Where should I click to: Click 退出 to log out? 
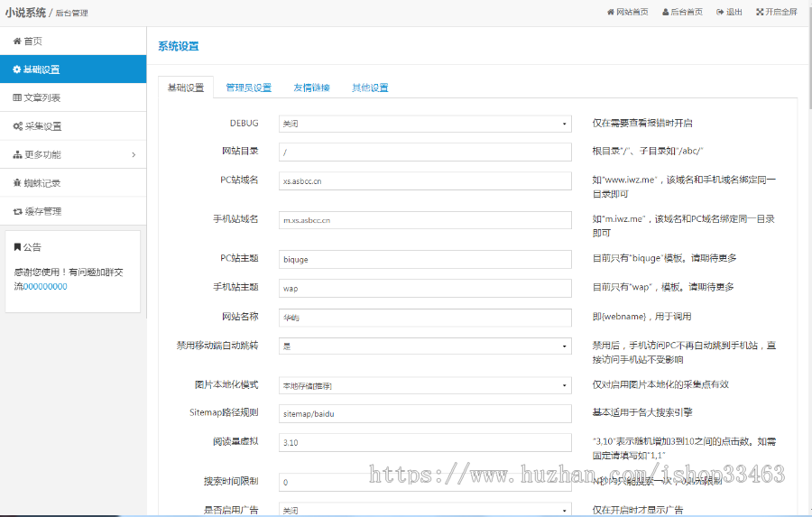coord(729,12)
